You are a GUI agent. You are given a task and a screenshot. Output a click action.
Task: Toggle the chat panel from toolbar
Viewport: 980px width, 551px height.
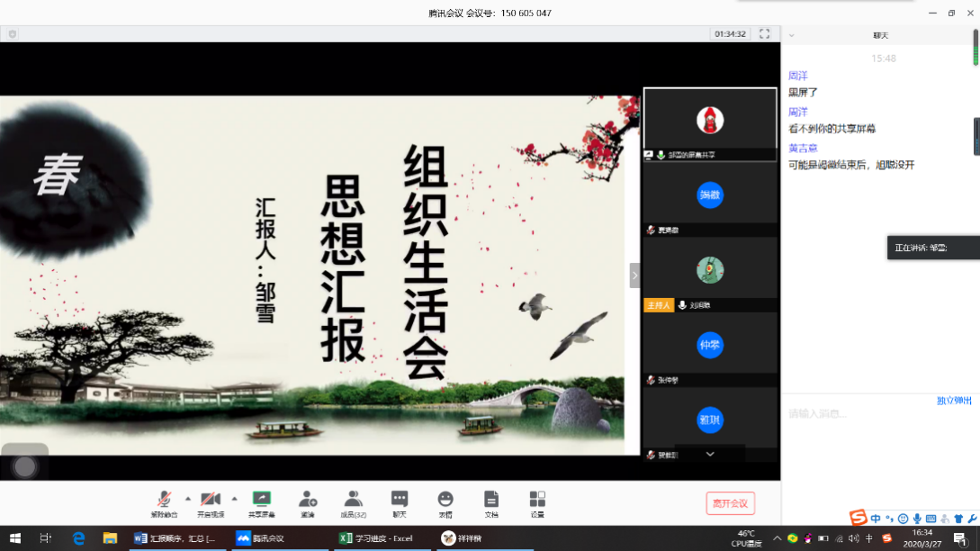(x=400, y=500)
